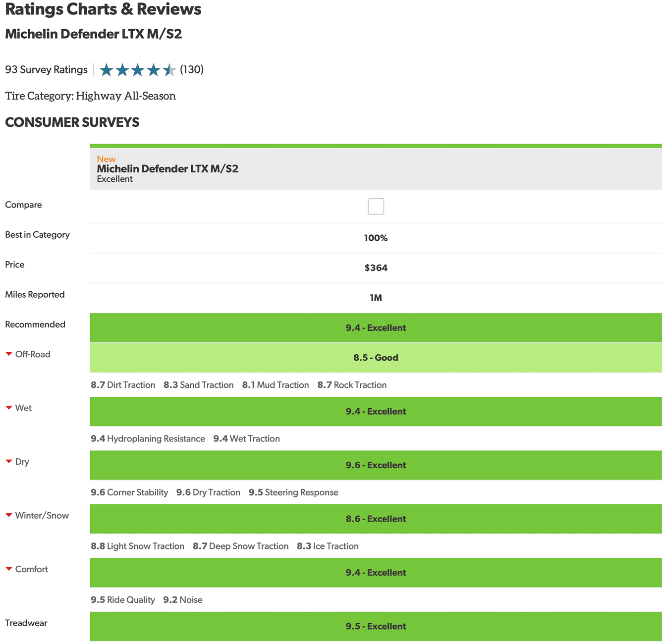Click 8.3 Ice Traction sub-rating
Viewport: 665px width, 644px height.
(328, 546)
